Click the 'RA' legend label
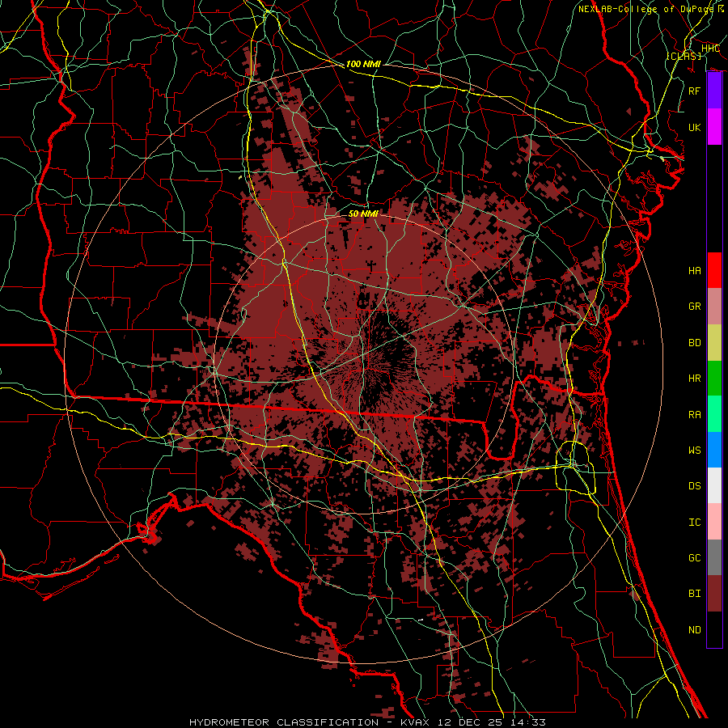The width and height of the screenshot is (728, 728). click(x=694, y=415)
